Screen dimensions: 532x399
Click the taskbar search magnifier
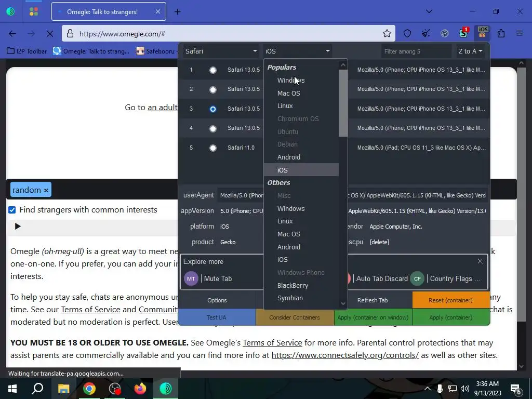[37, 388]
